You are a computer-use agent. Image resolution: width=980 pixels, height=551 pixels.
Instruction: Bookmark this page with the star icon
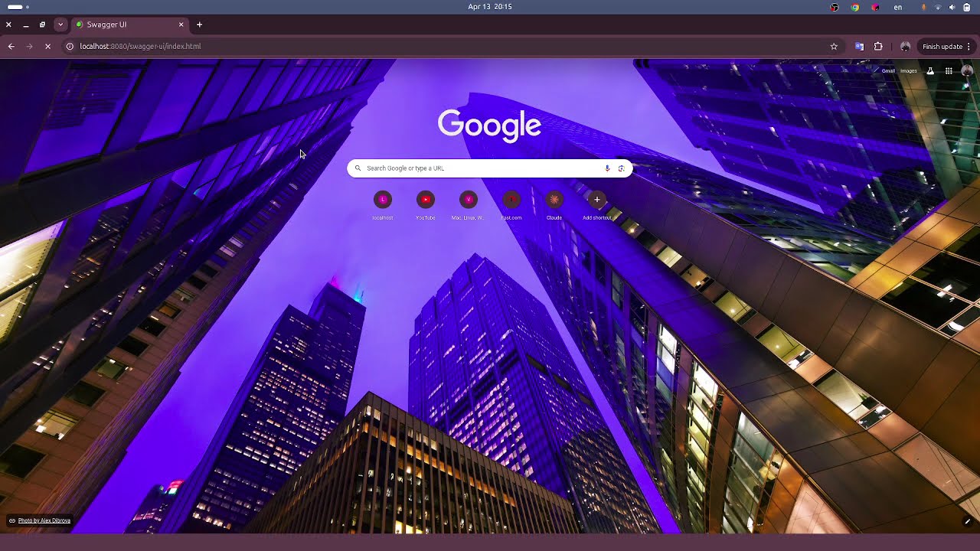pos(834,47)
